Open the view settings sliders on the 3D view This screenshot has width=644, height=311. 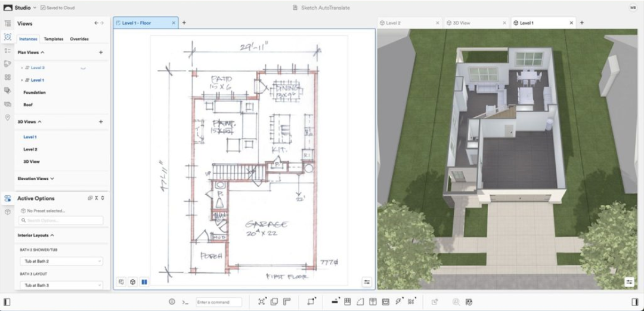629,282
